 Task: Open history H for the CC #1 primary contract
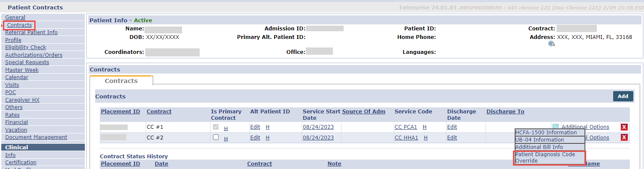226,128
